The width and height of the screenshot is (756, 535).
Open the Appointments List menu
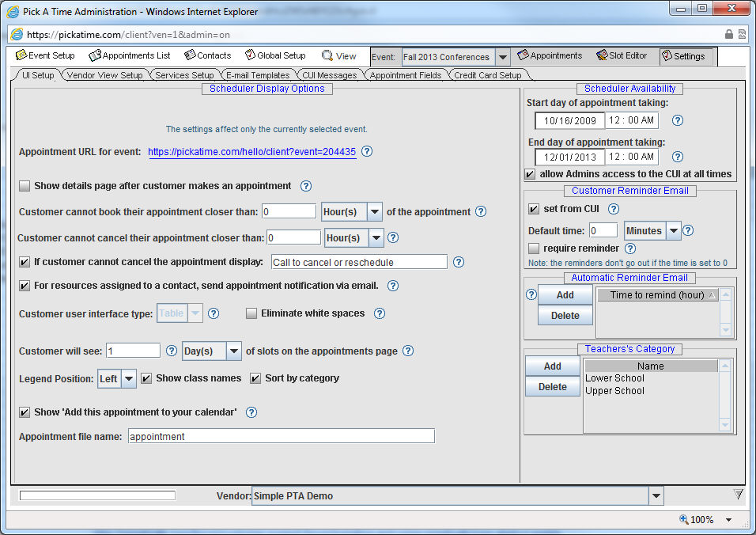point(130,55)
